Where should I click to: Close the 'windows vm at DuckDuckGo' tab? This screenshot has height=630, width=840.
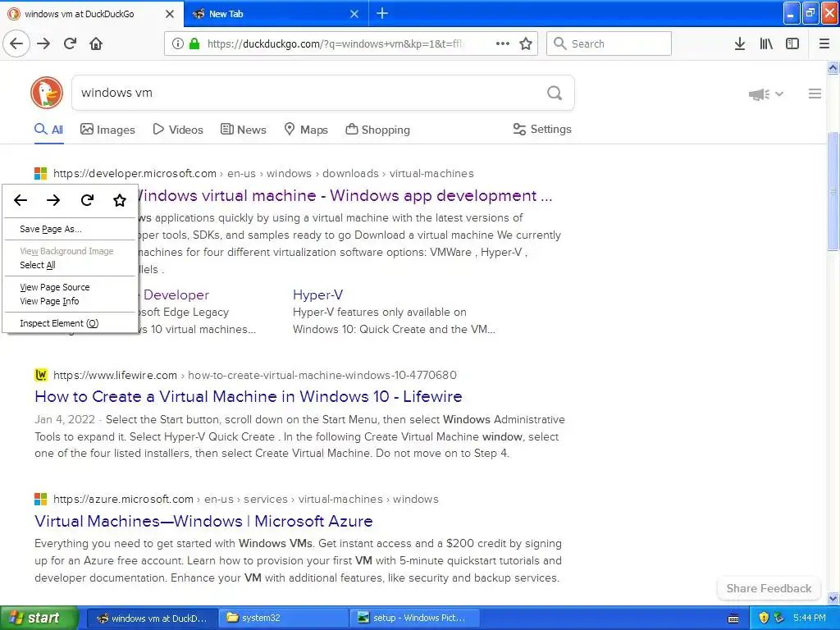[169, 14]
